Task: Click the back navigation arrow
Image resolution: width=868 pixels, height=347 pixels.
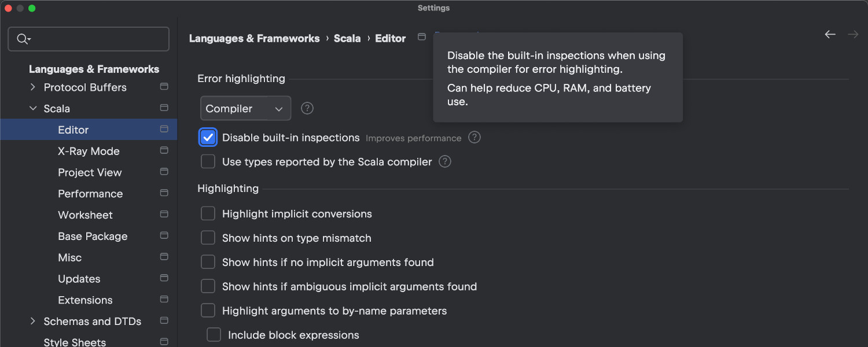Action: [x=830, y=34]
